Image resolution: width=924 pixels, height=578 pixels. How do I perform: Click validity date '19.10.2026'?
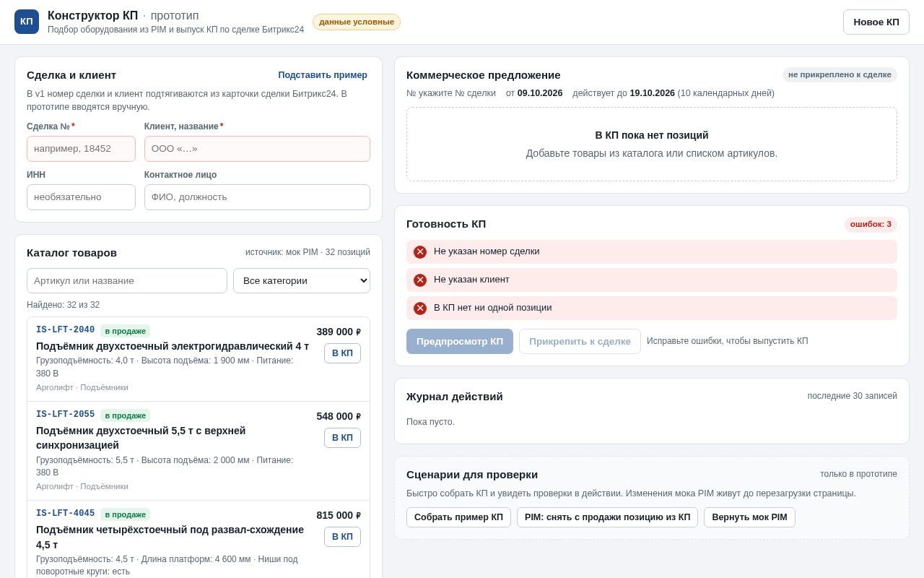[653, 93]
